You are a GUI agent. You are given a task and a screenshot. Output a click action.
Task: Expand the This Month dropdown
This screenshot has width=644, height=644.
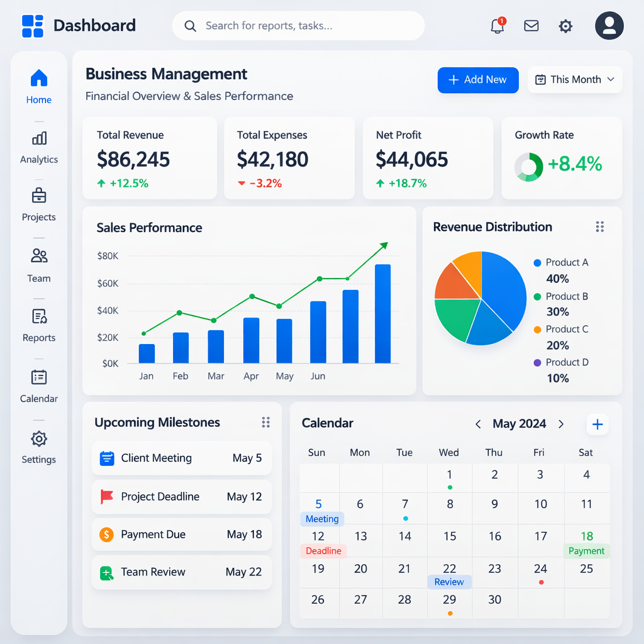tap(575, 80)
